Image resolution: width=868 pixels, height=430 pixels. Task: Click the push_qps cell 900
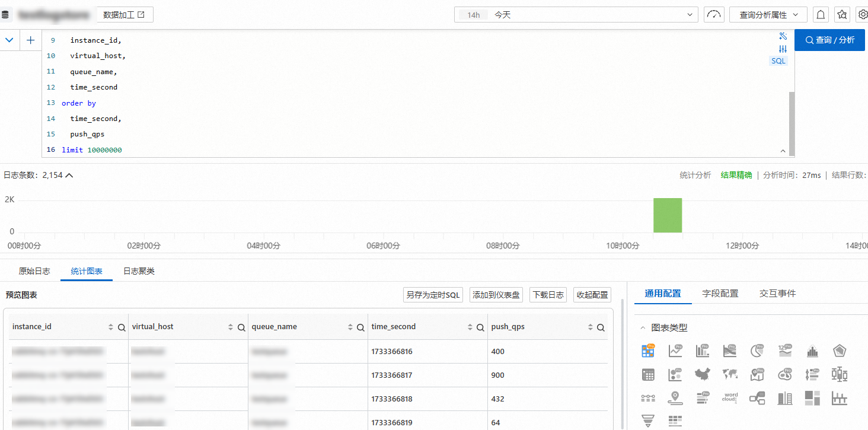[498, 375]
